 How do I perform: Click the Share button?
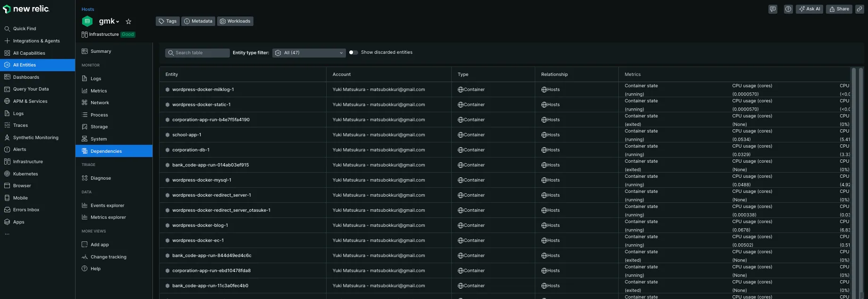coord(839,9)
